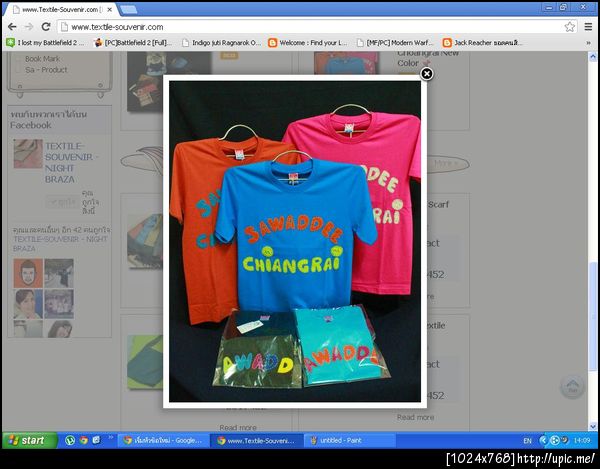Viewport: 600px width, 469px height.
Task: Click the bottom 'Read more' link at right
Action: click(416, 417)
